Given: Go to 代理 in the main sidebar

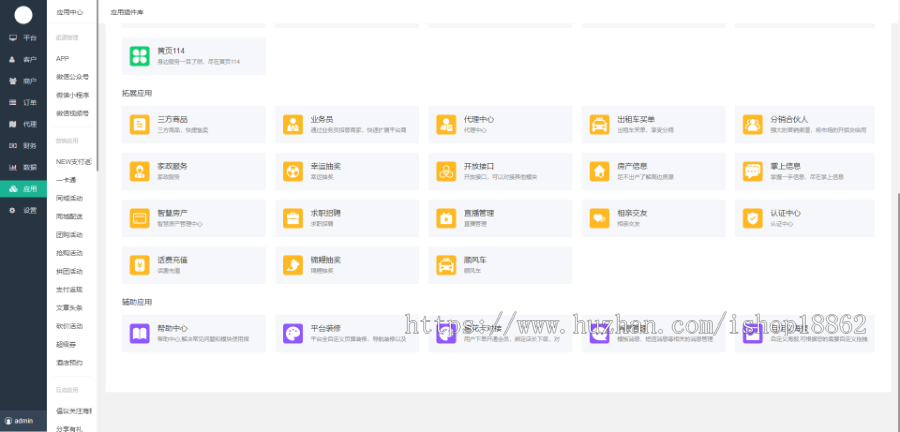Looking at the screenshot, I should (x=23, y=124).
